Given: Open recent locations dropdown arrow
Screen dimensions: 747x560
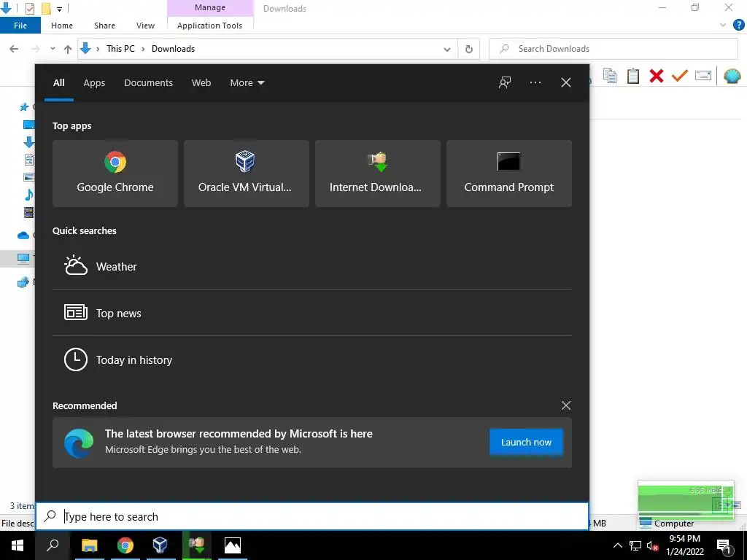Looking at the screenshot, I should tap(53, 49).
